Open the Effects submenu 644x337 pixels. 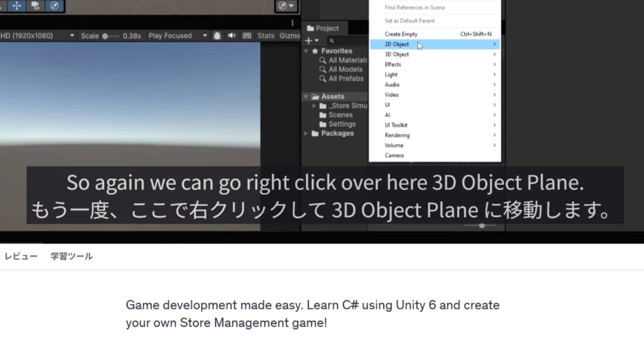click(435, 64)
